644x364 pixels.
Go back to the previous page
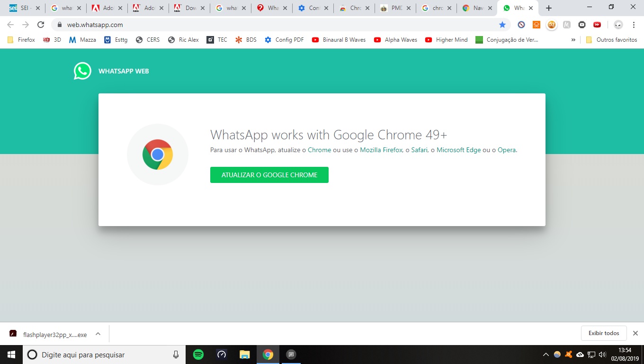click(x=10, y=25)
